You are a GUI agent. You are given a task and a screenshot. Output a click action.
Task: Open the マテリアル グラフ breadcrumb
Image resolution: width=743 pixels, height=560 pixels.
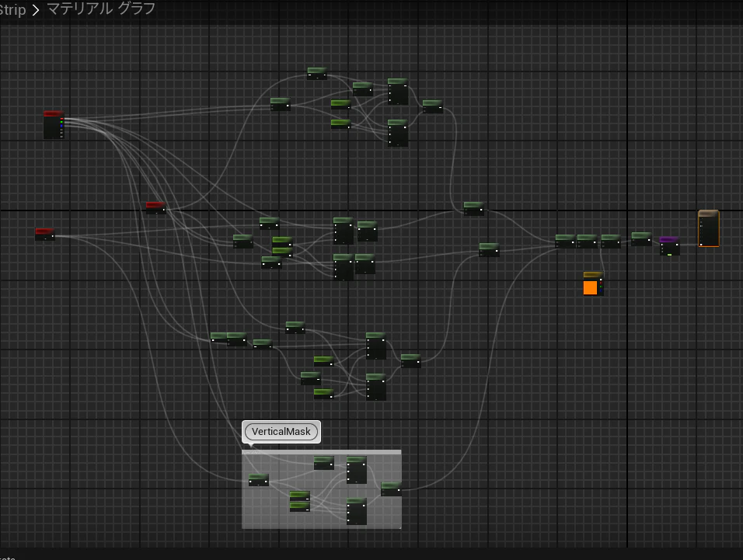coord(101,9)
